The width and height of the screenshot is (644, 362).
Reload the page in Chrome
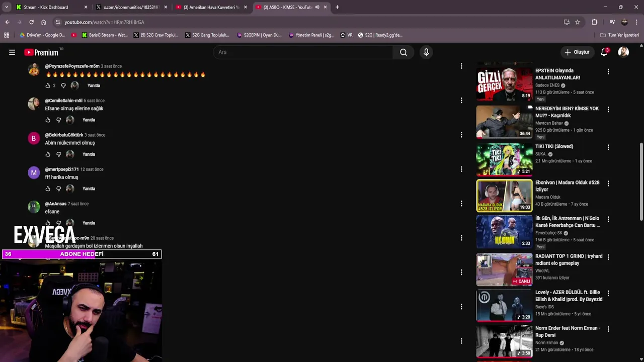(31, 22)
